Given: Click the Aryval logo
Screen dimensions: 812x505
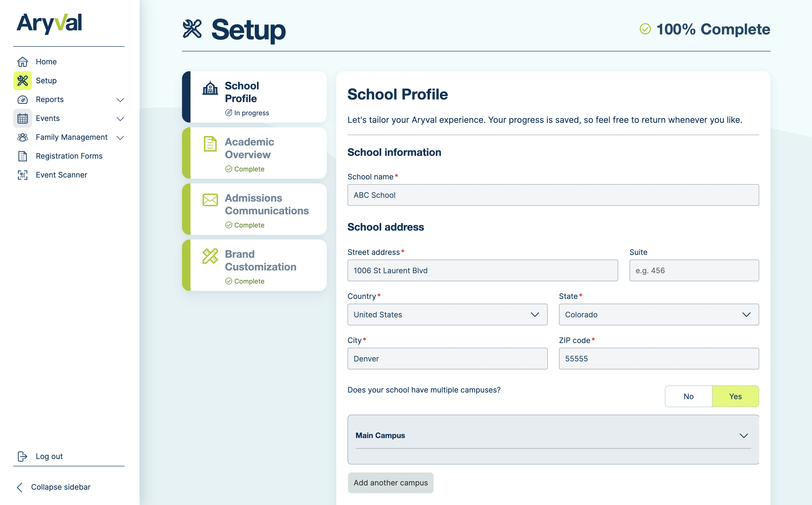Looking at the screenshot, I should coord(50,23).
